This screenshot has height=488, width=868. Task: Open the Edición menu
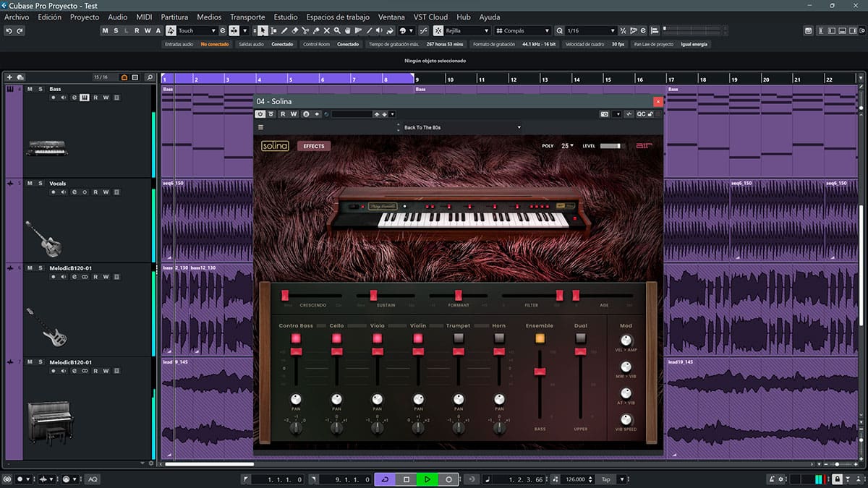coord(49,17)
